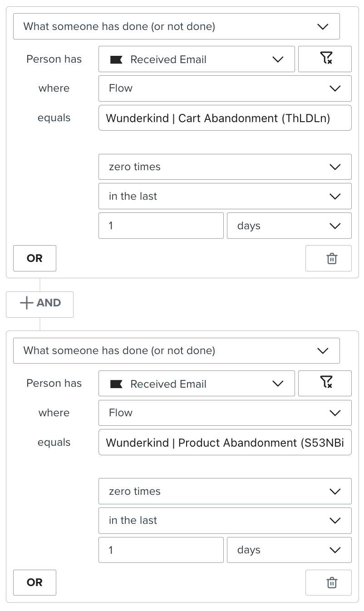Click the Cart Abandonment flow value field
The height and width of the screenshot is (611, 364).
pos(225,118)
